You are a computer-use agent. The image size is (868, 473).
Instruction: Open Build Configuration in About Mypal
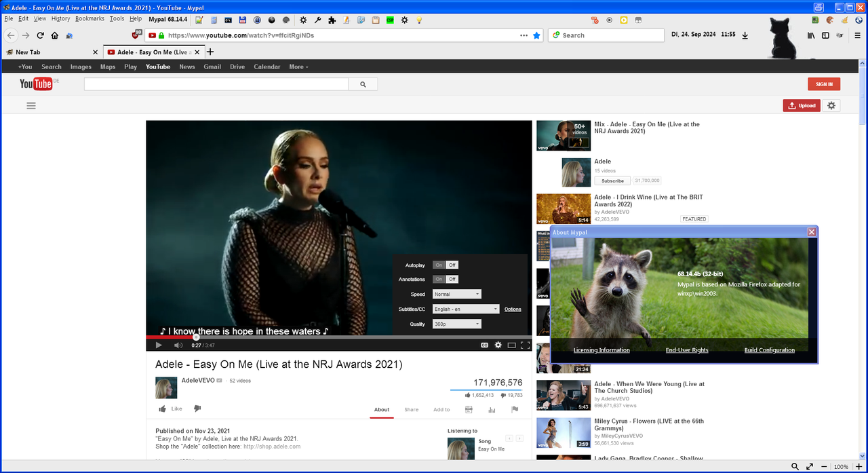[769, 350]
